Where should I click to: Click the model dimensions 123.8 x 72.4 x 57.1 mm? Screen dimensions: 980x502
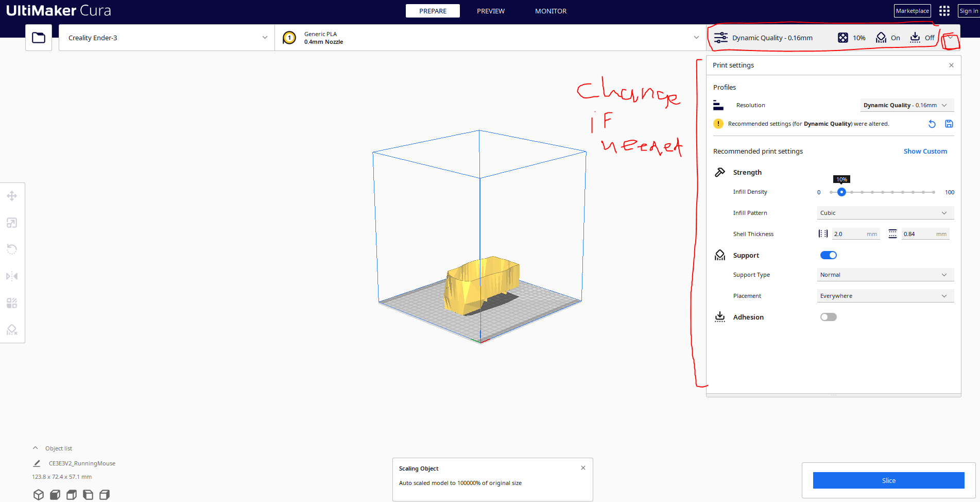[x=62, y=477]
